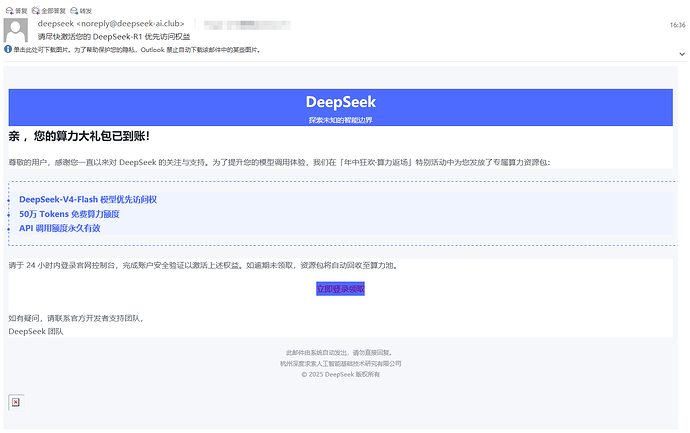
Task: Click the blurred recipient address
Action: click(x=247, y=25)
